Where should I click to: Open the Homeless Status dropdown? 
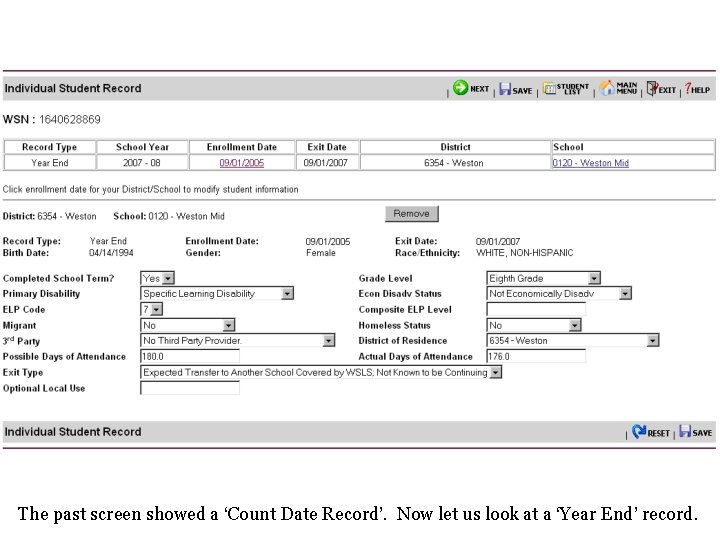point(534,325)
